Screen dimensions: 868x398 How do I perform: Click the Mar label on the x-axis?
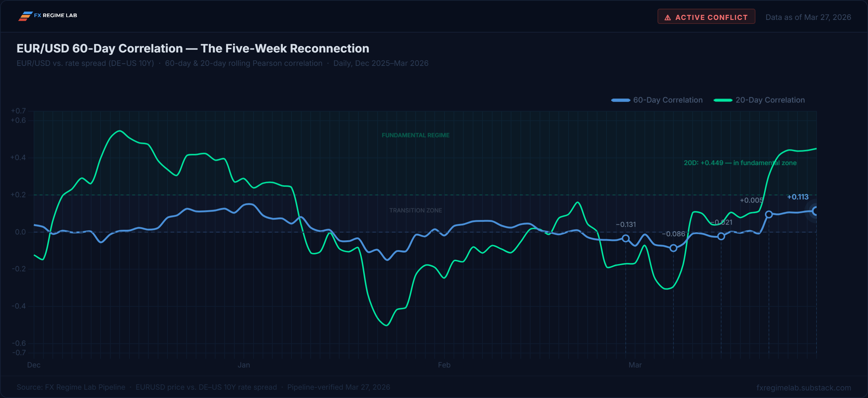[635, 365]
